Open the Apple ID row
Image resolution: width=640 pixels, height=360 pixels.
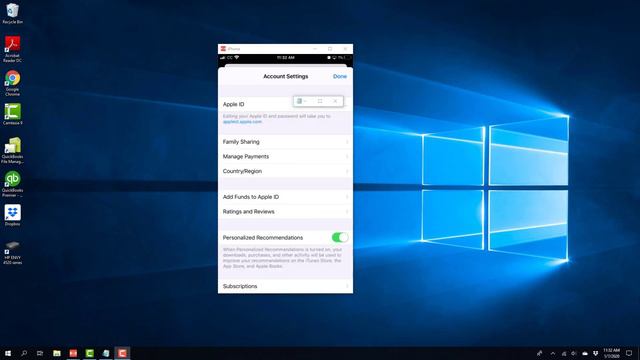tap(285, 104)
